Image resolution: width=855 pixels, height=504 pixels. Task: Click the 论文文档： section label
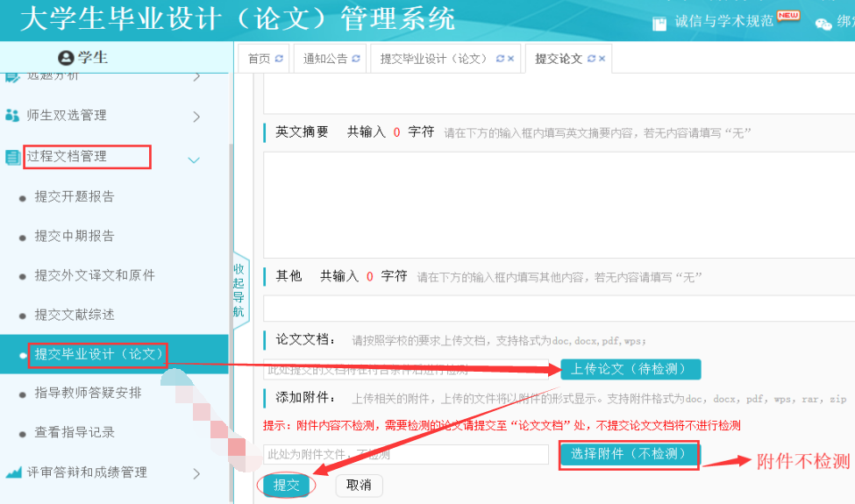[305, 339]
